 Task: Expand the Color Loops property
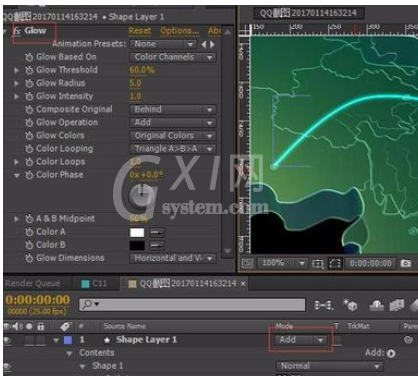16,162
